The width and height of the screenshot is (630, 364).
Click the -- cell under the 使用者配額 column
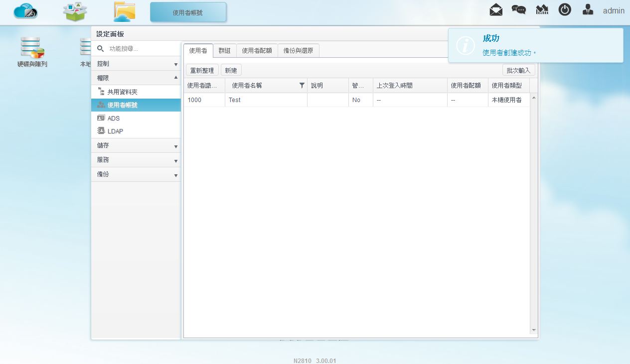(468, 100)
